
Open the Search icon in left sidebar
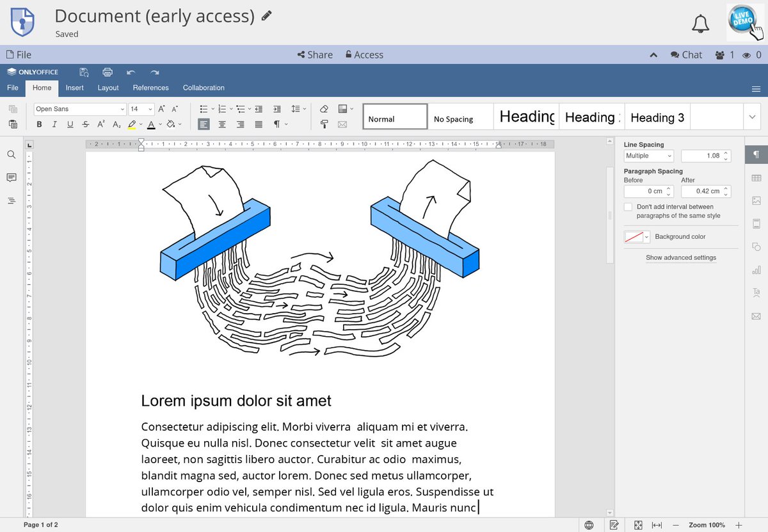(12, 155)
